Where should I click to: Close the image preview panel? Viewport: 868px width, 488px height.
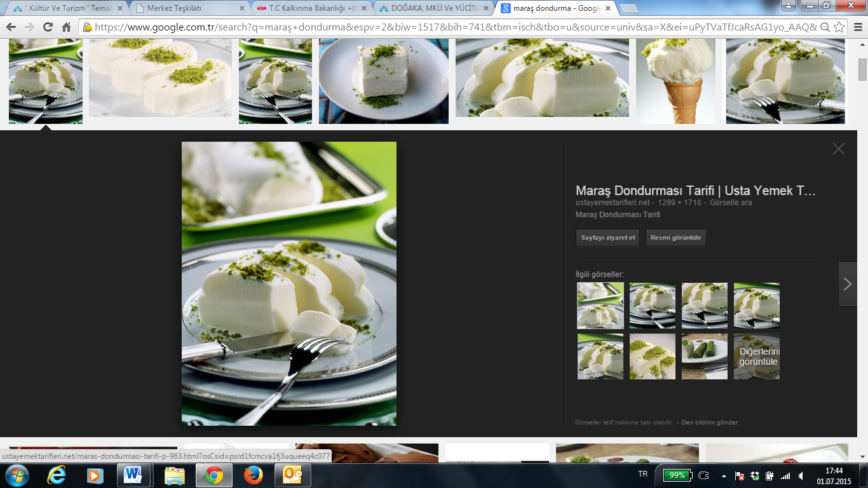(x=839, y=149)
